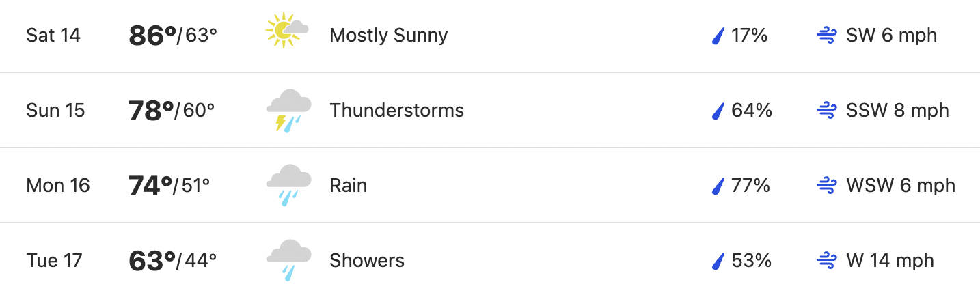The width and height of the screenshot is (980, 295).
Task: Click the Thunderstorms cloud lightning icon
Action: (x=288, y=111)
